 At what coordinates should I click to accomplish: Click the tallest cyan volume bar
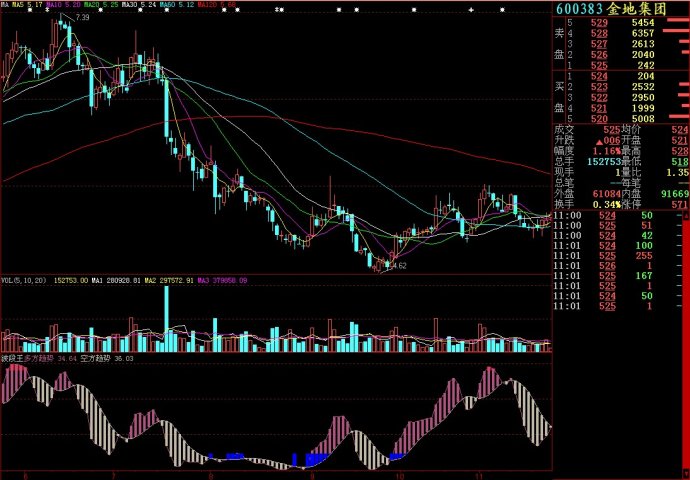166,319
